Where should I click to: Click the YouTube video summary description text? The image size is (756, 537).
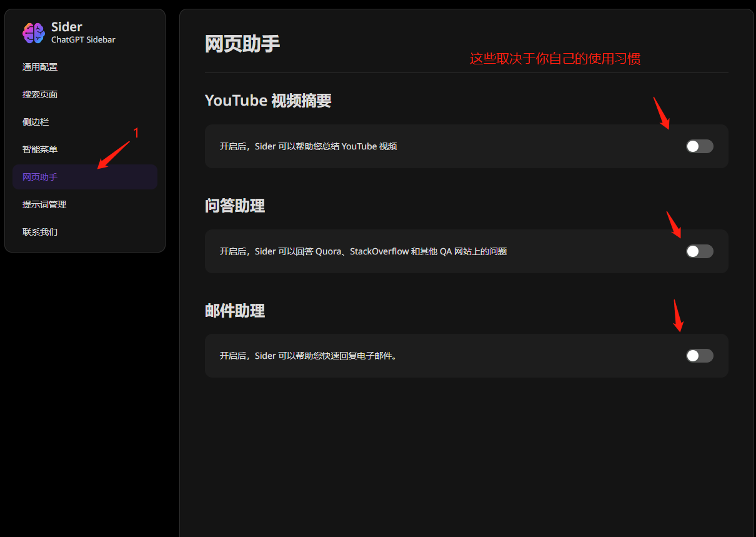[x=308, y=146]
